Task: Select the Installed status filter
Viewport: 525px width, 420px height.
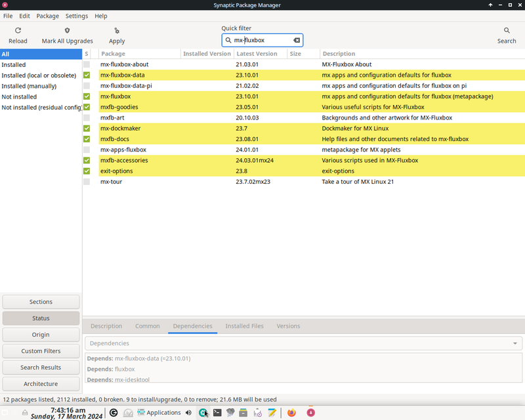Action: (x=41, y=65)
